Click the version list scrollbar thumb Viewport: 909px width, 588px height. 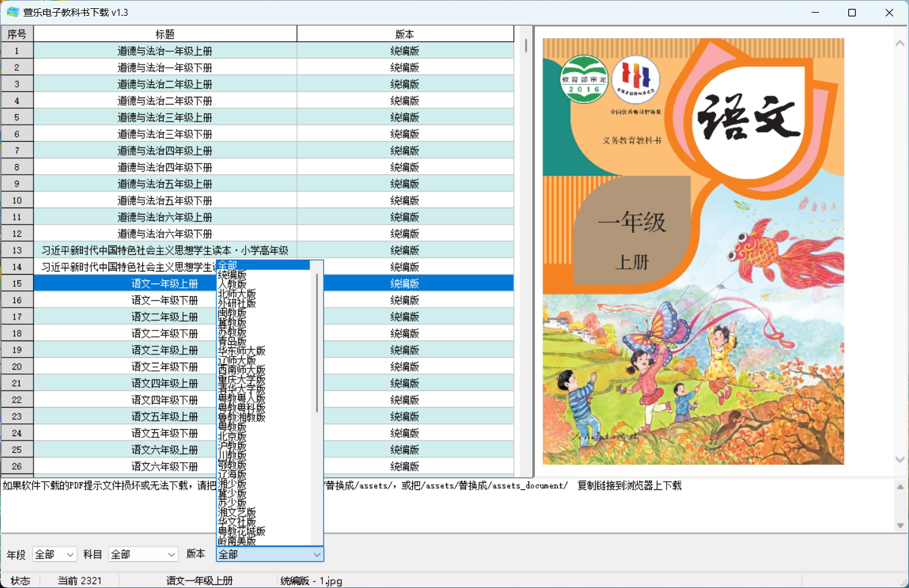tap(317, 342)
